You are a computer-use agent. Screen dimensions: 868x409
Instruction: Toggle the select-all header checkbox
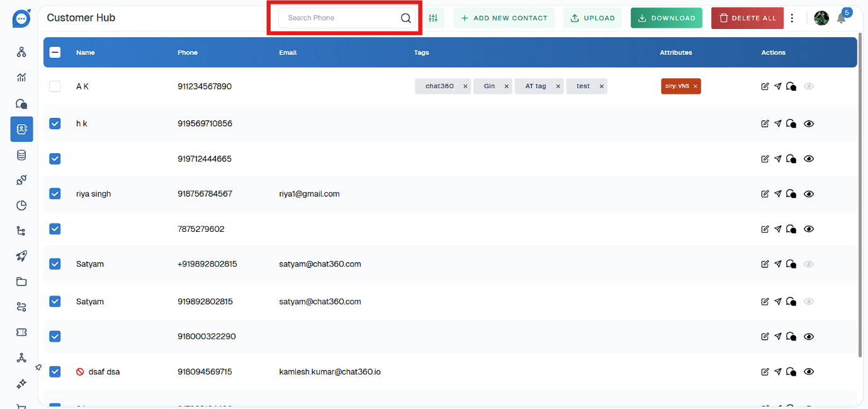55,53
